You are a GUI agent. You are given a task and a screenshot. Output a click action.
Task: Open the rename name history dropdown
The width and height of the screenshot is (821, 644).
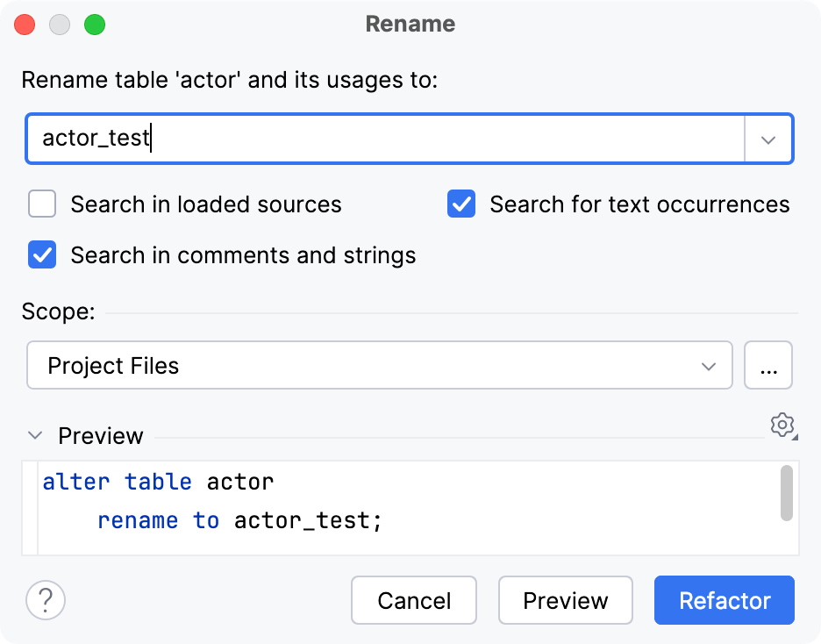pyautogui.click(x=769, y=138)
